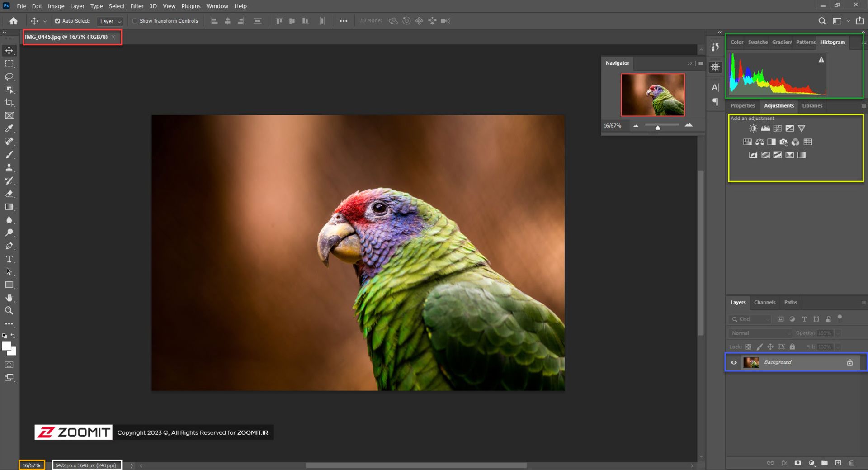Select the Eyedropper tool
This screenshot has height=470, width=868.
[x=9, y=129]
